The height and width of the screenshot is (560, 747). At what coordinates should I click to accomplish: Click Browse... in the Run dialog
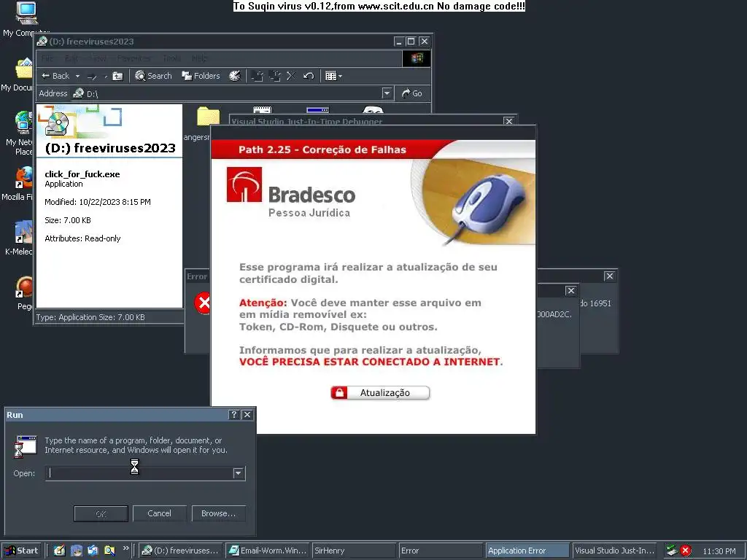coord(218,513)
